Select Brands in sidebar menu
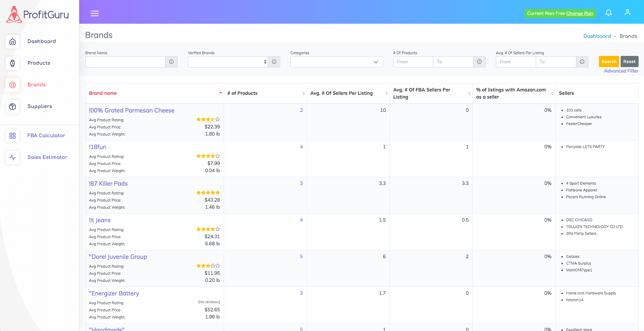Image resolution: width=644 pixels, height=331 pixels. (37, 85)
